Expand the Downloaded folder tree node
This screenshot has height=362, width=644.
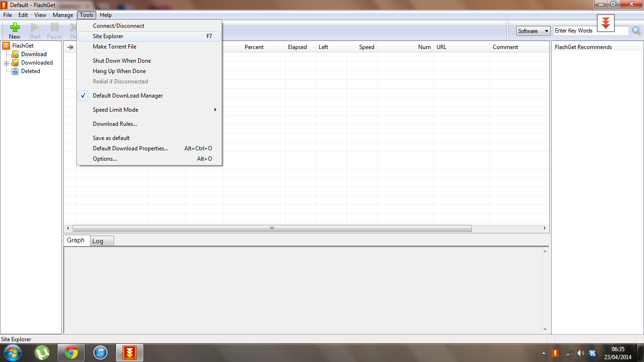tap(6, 63)
